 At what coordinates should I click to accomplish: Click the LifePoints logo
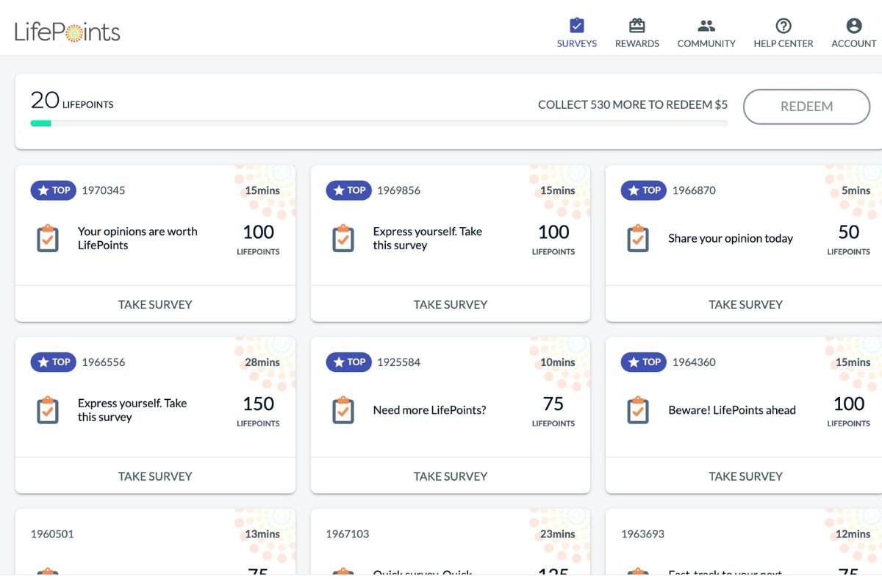pyautogui.click(x=66, y=31)
